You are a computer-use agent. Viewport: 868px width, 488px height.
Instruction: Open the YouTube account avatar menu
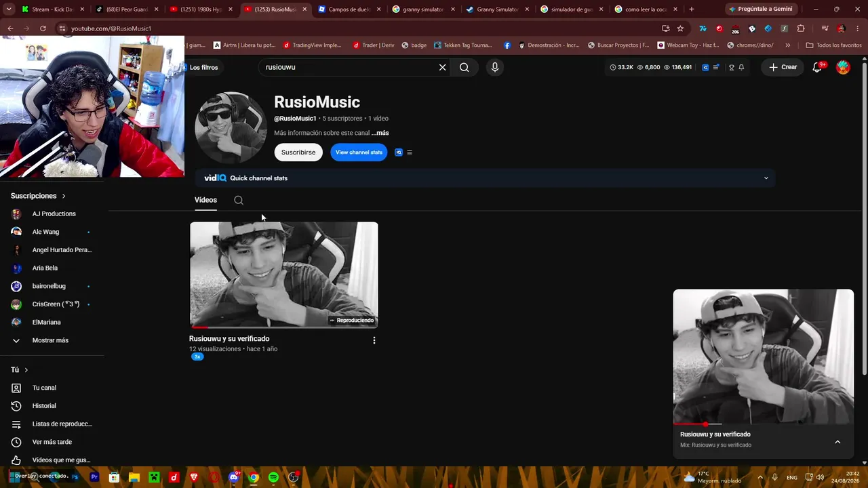[x=843, y=67]
